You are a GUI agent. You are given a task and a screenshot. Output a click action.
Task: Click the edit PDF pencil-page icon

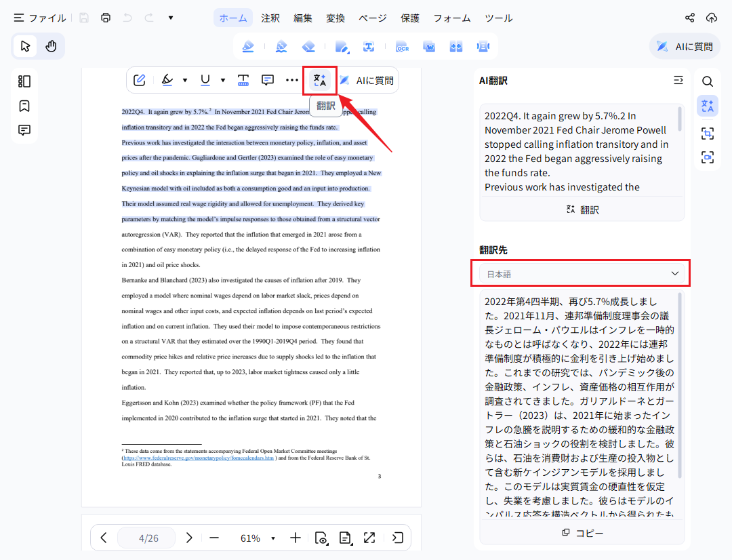[342, 47]
